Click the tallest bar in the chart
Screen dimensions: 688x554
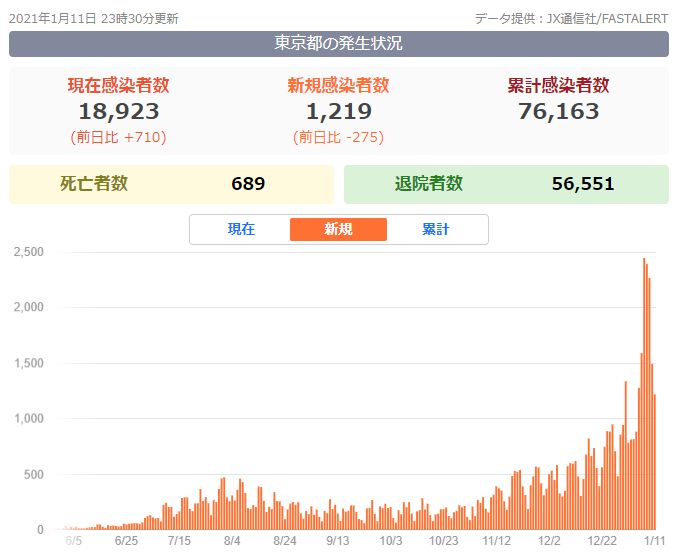pyautogui.click(x=644, y=394)
